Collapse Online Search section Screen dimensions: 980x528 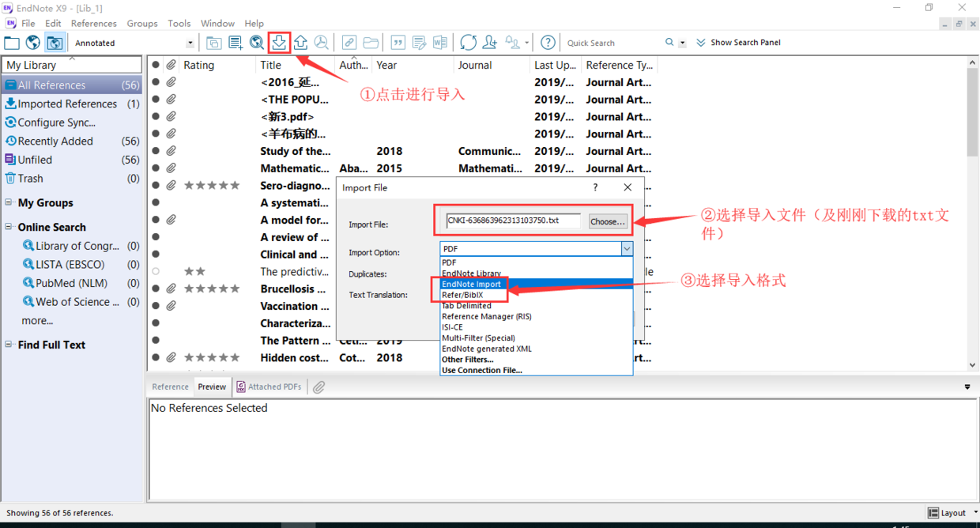[x=9, y=227]
